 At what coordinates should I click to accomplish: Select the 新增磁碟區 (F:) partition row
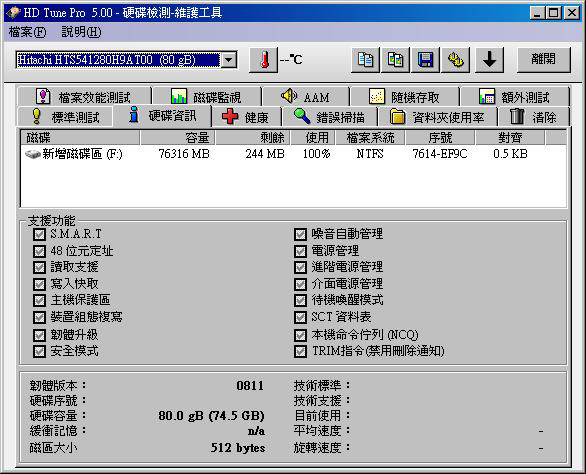(293, 154)
